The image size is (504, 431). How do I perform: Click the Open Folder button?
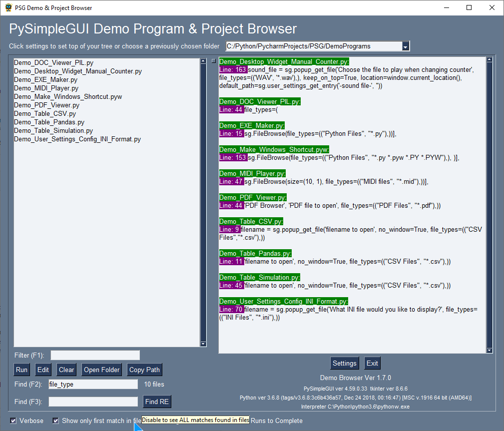101,370
